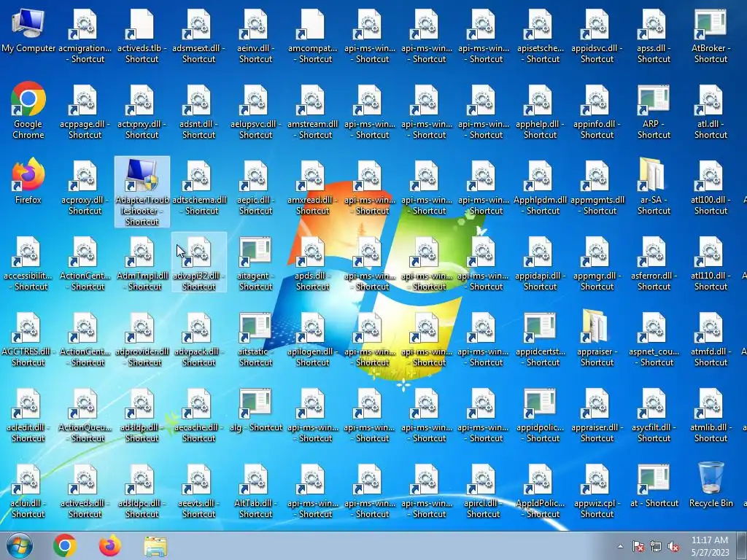Select the aitstatic shortcut icon
This screenshot has width=747, height=560.
click(255, 338)
